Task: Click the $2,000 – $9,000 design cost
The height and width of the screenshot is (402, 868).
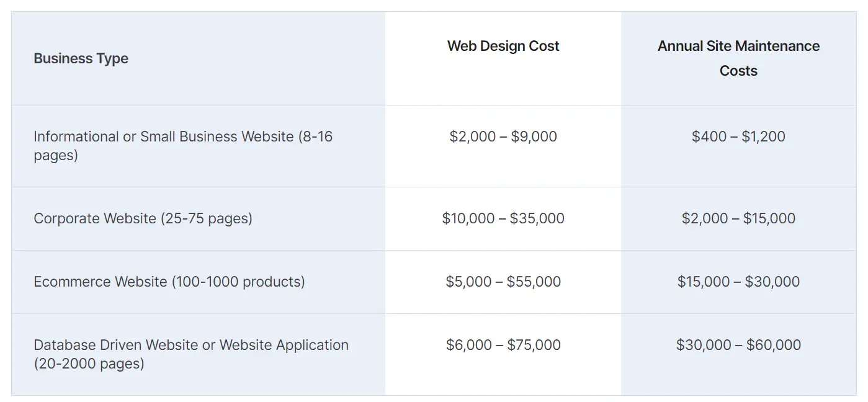Action: [503, 136]
